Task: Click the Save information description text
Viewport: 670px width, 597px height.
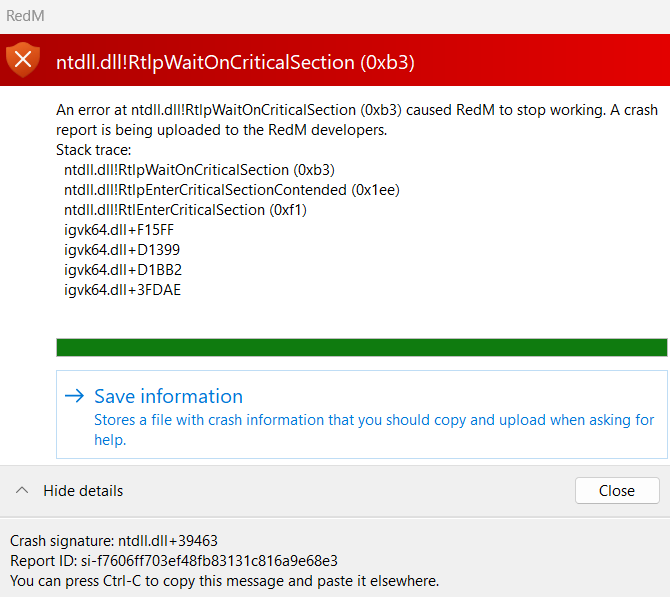Action: coord(374,429)
